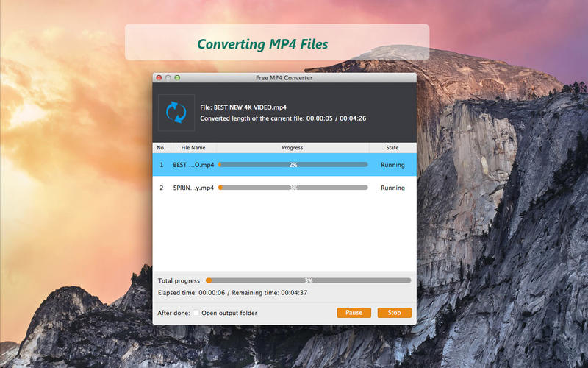Click the File Name column header
The image size is (588, 368).
point(193,148)
